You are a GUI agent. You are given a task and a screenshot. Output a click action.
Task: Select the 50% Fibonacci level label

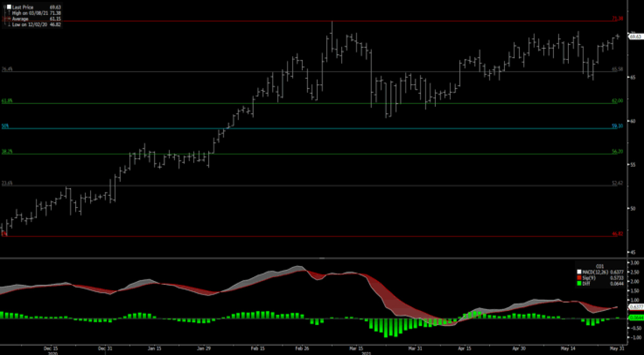[x=5, y=127]
